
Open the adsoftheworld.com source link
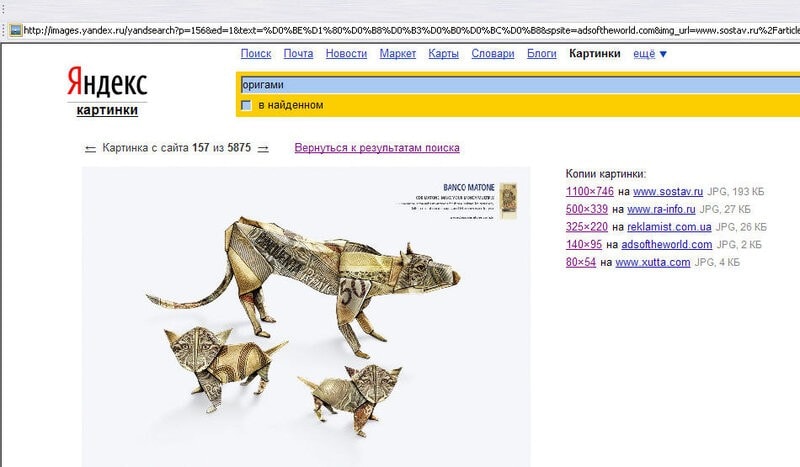click(x=667, y=244)
